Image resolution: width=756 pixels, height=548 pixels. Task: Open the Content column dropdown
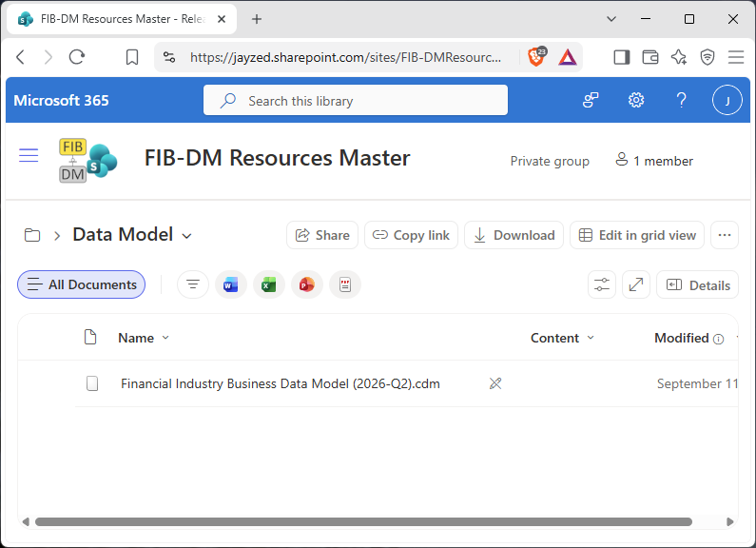[591, 338]
